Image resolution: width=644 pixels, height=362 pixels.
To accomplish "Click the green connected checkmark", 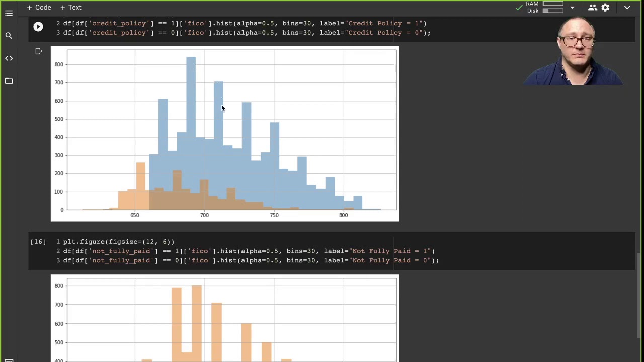I will click(519, 8).
